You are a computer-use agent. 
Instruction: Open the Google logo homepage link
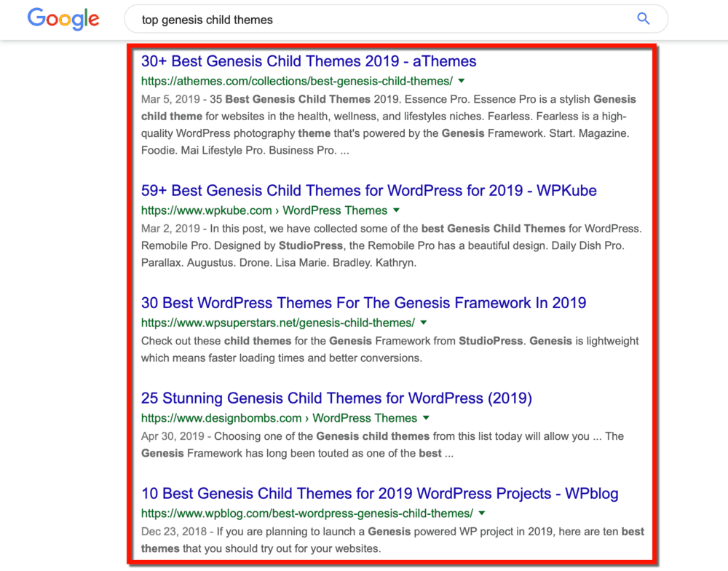point(63,19)
